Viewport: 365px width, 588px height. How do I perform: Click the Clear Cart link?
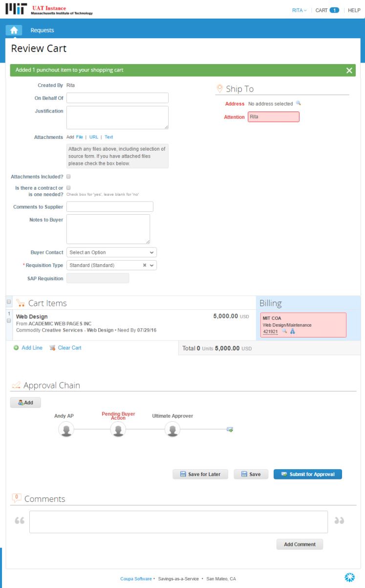69,348
